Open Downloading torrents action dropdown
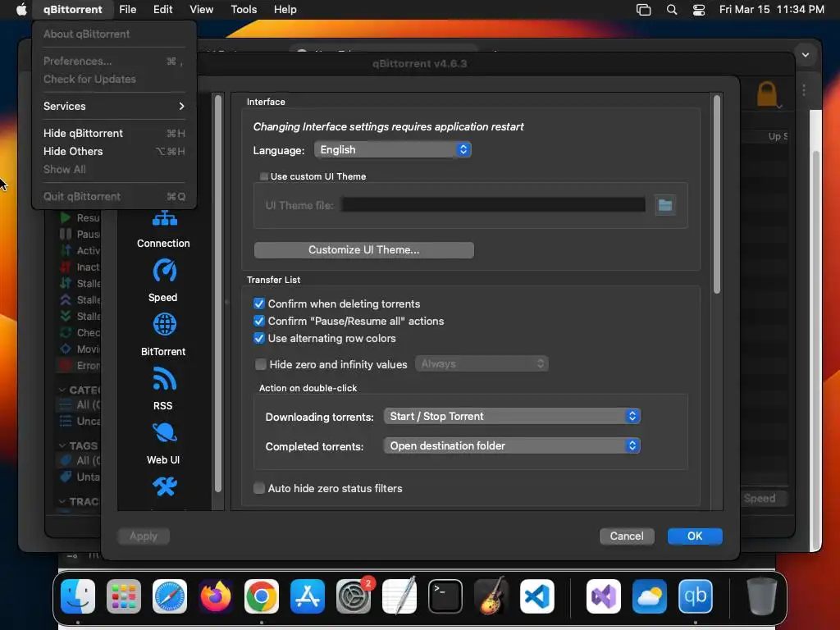Image resolution: width=840 pixels, height=630 pixels. tap(512, 416)
